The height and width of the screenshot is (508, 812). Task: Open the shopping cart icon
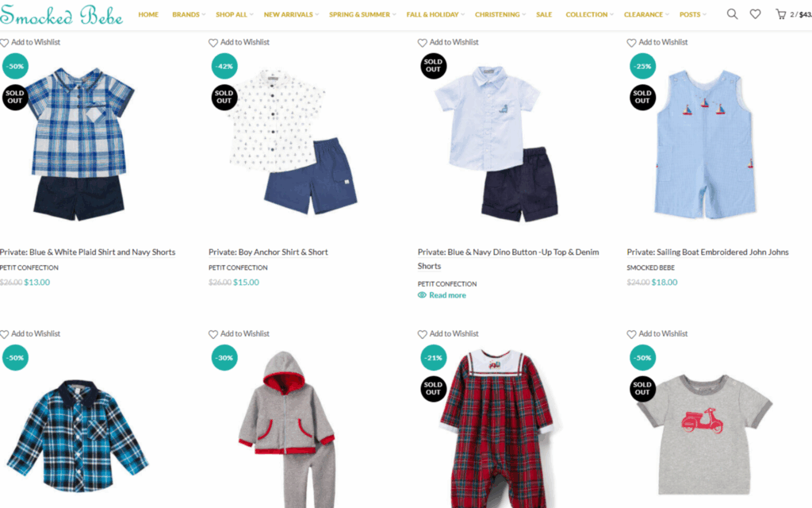click(x=780, y=14)
